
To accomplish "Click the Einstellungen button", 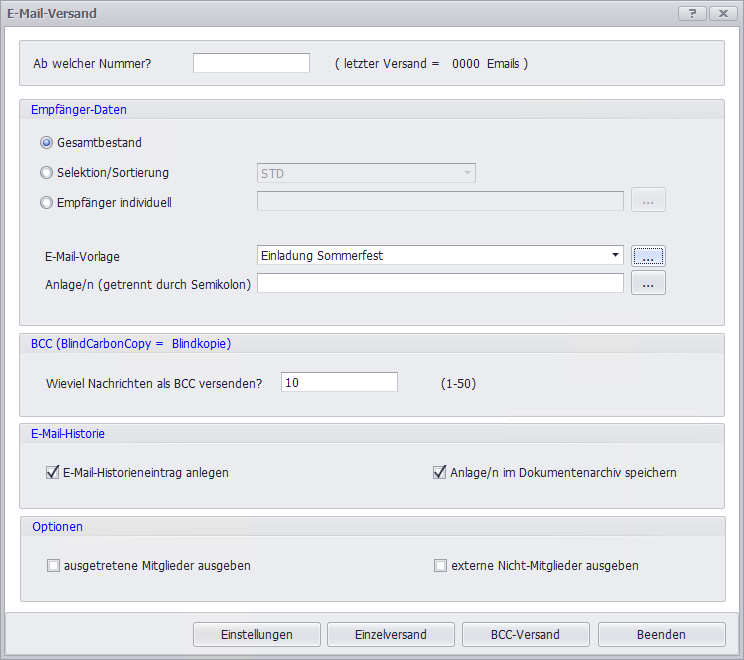I will coord(257,634).
